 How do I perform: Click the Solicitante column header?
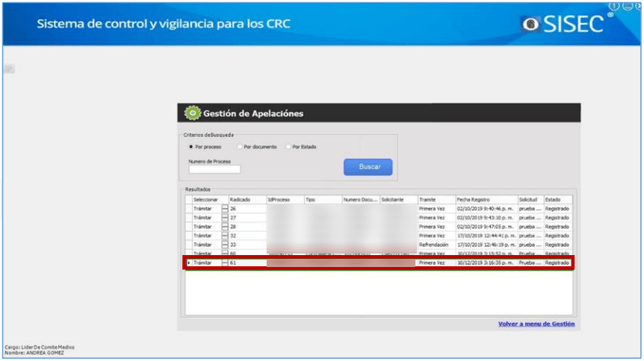(398, 200)
